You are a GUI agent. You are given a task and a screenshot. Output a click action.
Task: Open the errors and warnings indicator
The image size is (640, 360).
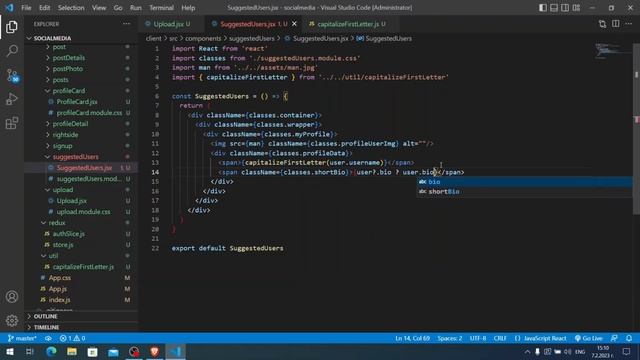(73, 338)
